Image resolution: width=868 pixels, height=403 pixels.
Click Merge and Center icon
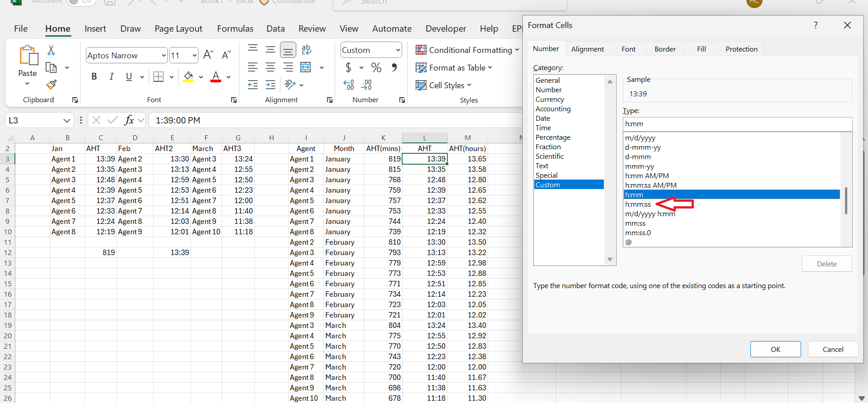pos(306,67)
